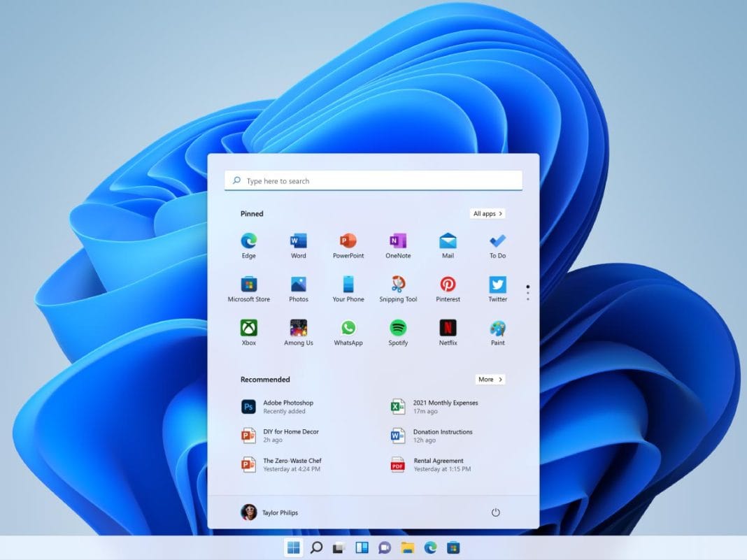Open Search from the taskbar
The height and width of the screenshot is (560, 747).
[x=316, y=547]
